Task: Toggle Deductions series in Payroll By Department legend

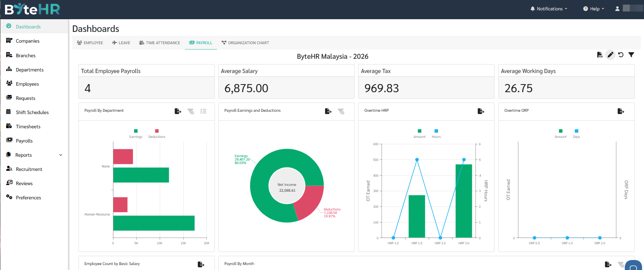Action: pos(157,131)
